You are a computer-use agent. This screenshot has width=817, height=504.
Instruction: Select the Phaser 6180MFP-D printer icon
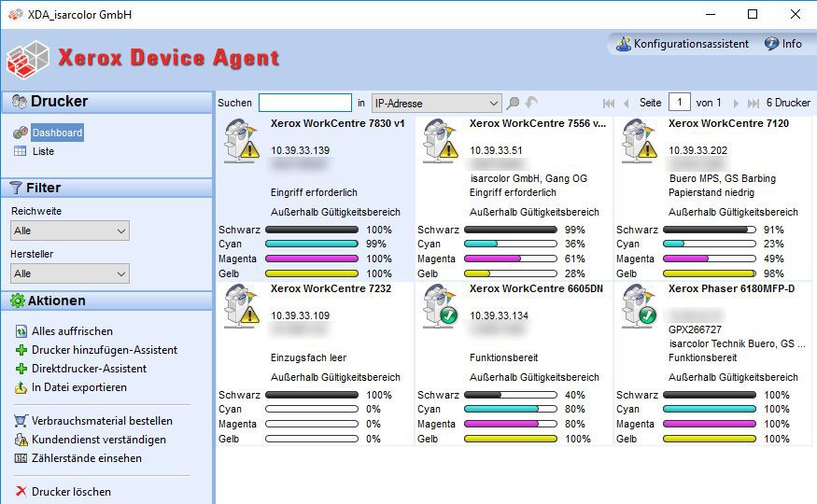point(640,305)
